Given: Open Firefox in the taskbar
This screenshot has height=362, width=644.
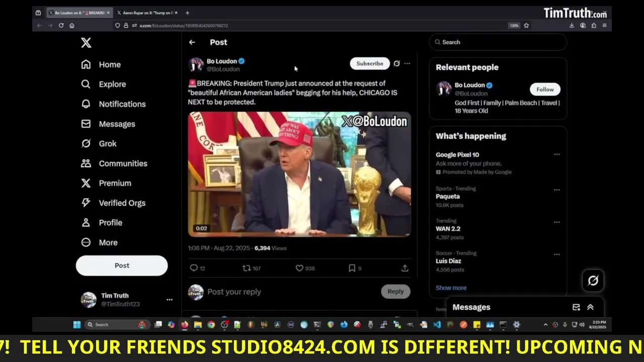Looking at the screenshot, I should click(185, 325).
